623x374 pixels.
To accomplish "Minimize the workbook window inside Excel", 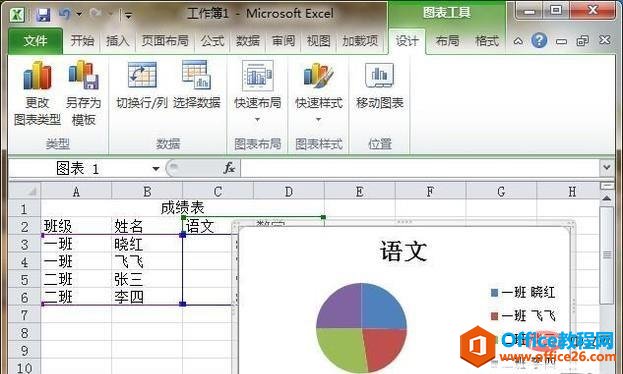I will click(561, 41).
